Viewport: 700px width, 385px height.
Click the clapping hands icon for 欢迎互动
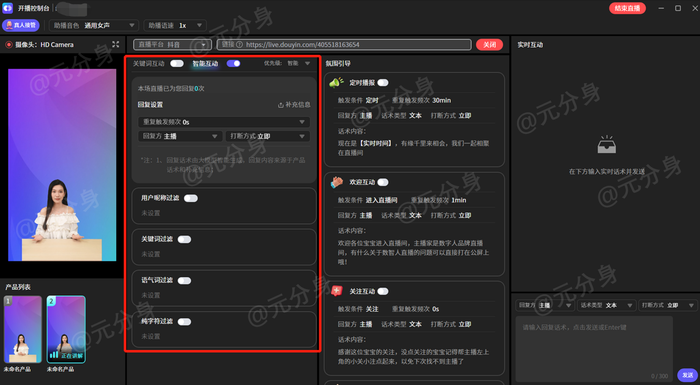(337, 182)
